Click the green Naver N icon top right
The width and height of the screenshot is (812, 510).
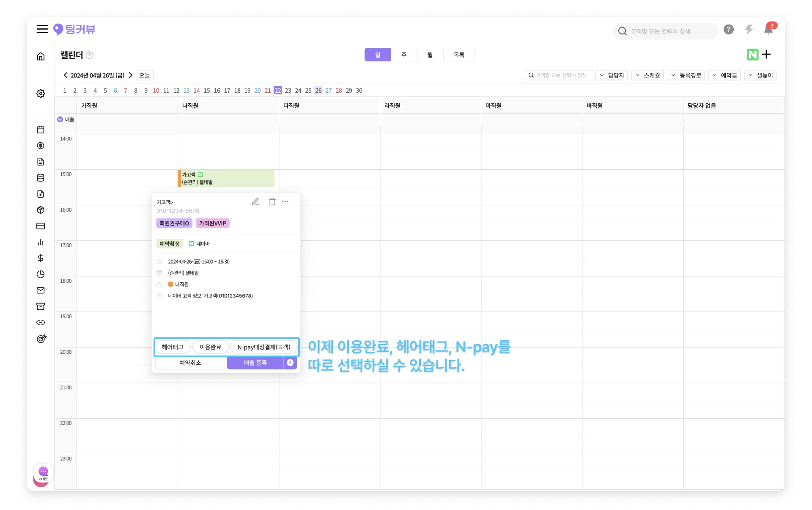(x=752, y=55)
